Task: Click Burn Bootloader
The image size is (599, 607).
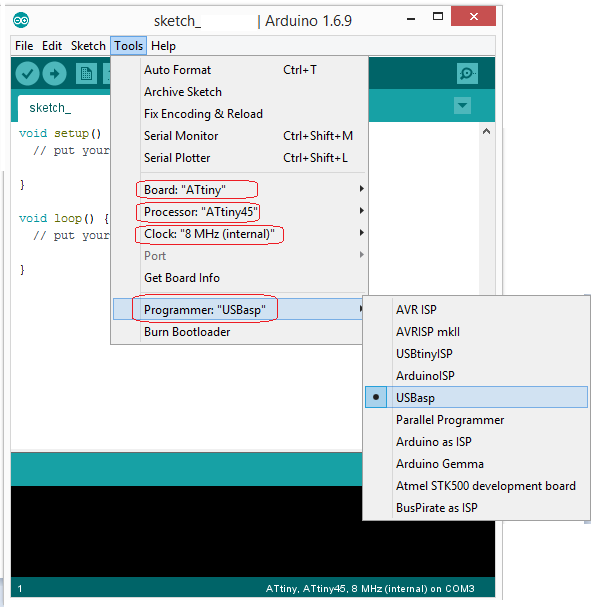Action: 239,332
